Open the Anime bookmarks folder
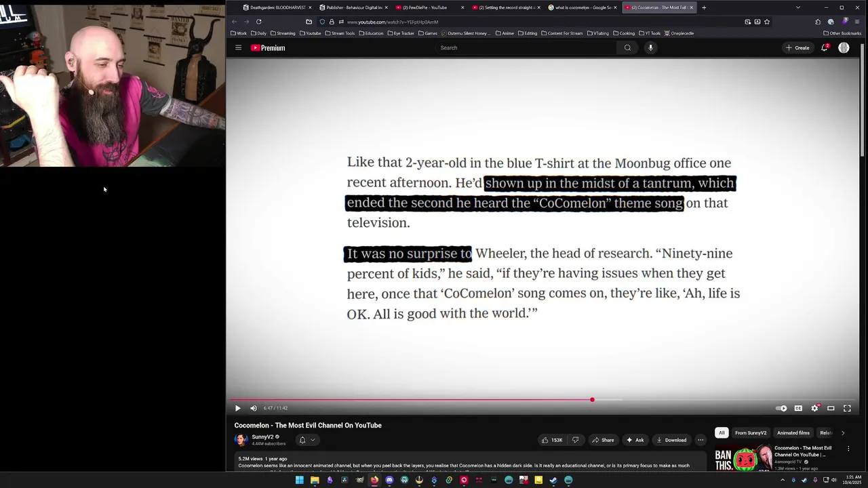 (505, 33)
